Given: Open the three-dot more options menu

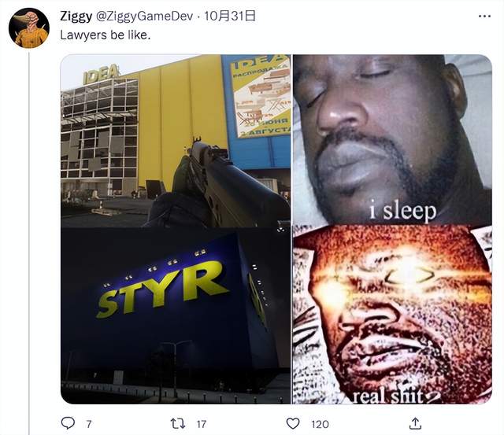Looking at the screenshot, I should click(484, 16).
